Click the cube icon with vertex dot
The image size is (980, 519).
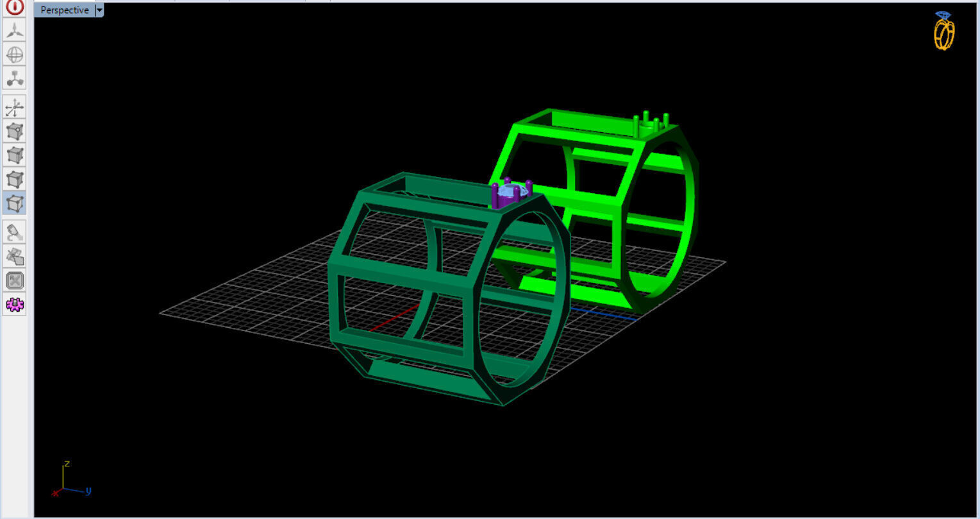point(15,131)
